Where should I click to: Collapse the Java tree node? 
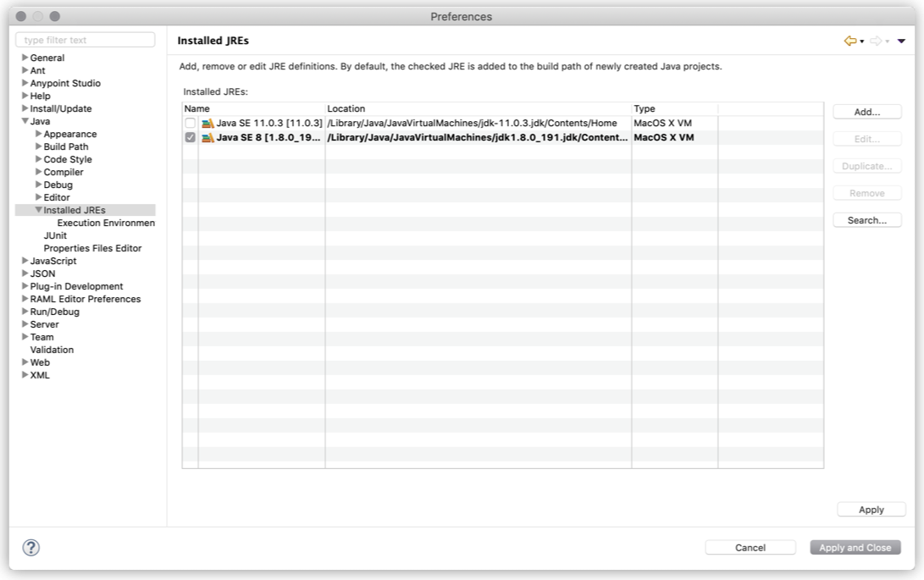click(x=25, y=121)
